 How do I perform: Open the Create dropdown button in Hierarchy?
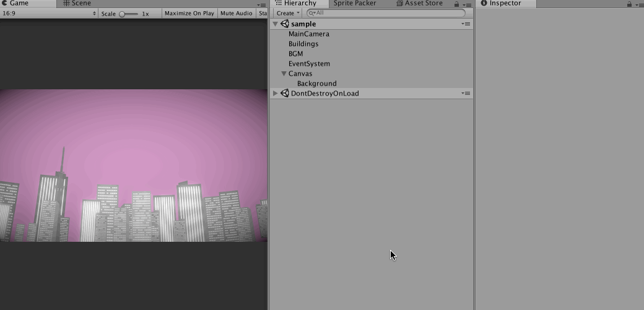287,13
